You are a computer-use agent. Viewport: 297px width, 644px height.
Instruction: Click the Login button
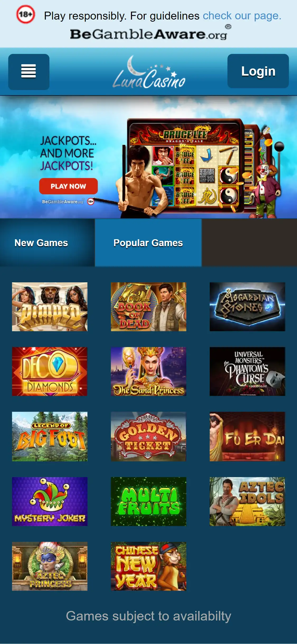(x=258, y=71)
